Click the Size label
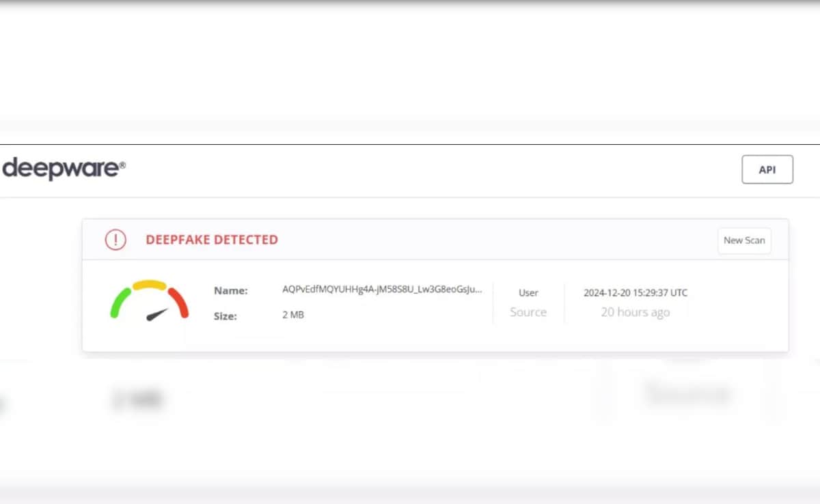Viewport: 820px width, 504px height. pos(225,316)
